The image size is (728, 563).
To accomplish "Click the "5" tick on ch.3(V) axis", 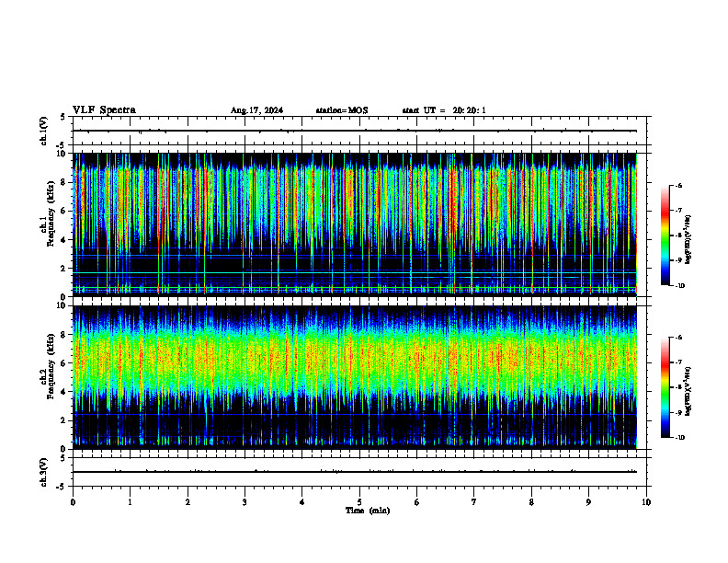I will coord(63,458).
